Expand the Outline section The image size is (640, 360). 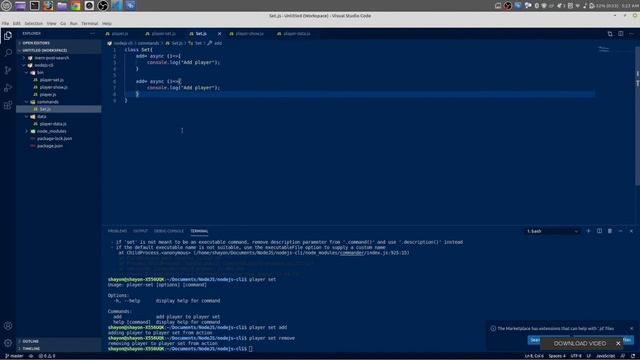point(58,341)
